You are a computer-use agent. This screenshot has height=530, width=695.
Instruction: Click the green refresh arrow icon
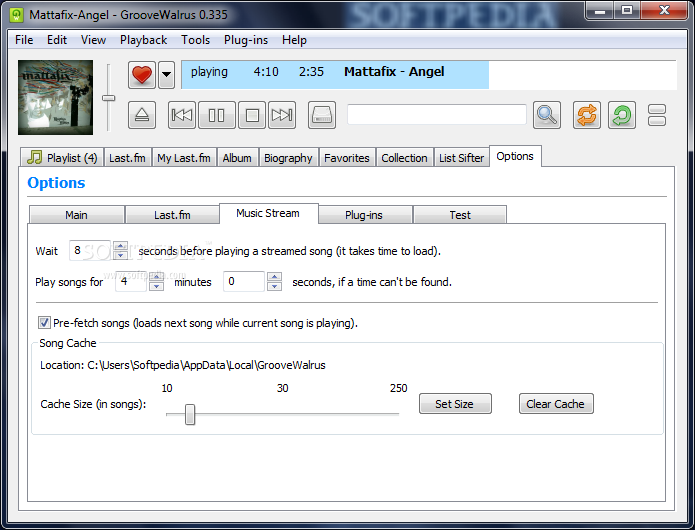pos(622,115)
